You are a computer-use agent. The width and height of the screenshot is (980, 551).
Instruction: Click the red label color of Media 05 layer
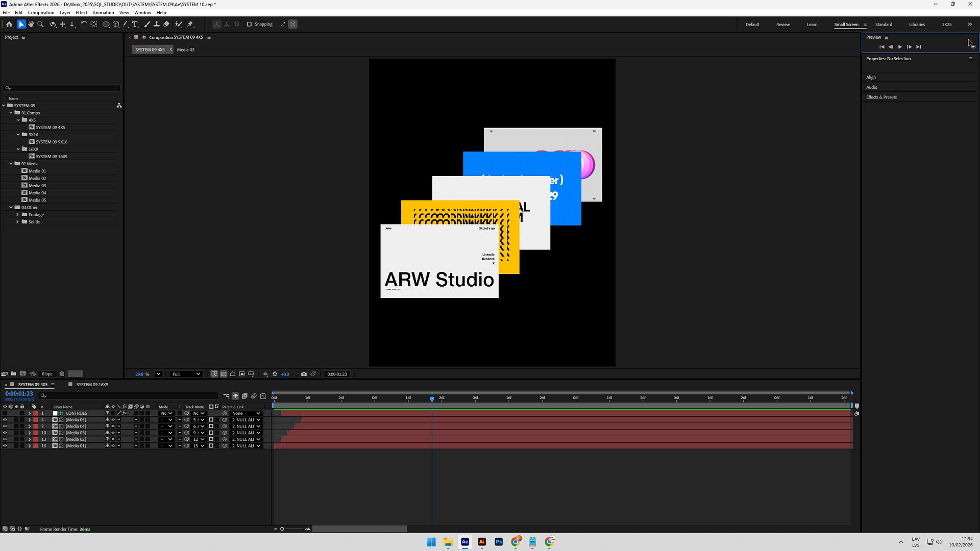pyautogui.click(x=36, y=420)
